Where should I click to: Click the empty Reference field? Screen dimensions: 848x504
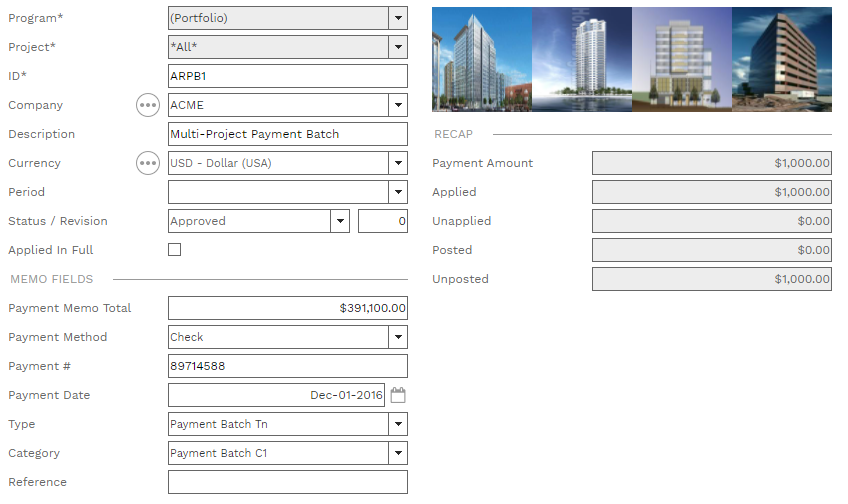[x=288, y=482]
